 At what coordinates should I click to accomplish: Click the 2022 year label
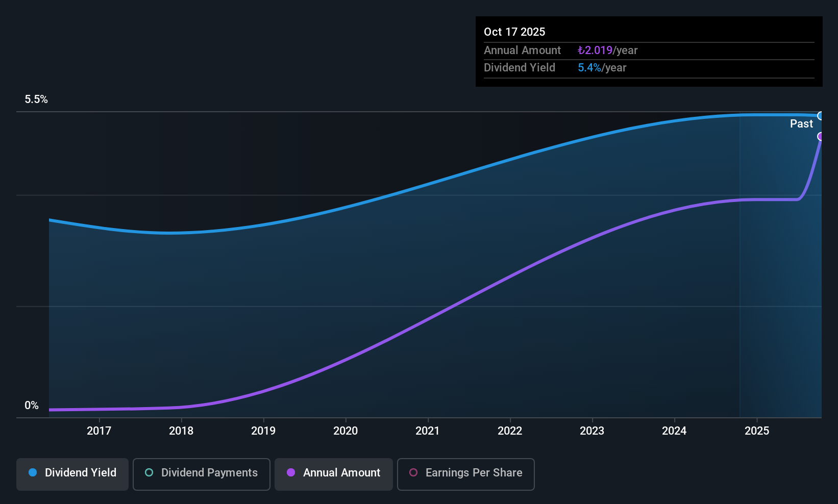[510, 431]
